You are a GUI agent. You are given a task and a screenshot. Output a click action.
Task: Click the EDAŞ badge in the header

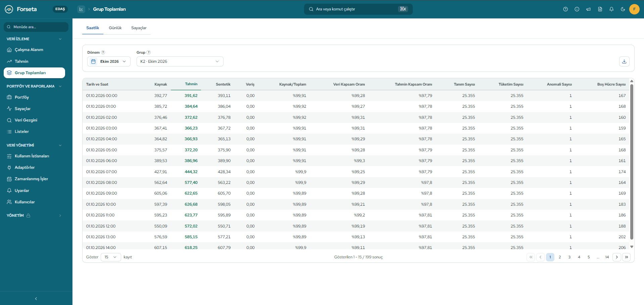60,9
